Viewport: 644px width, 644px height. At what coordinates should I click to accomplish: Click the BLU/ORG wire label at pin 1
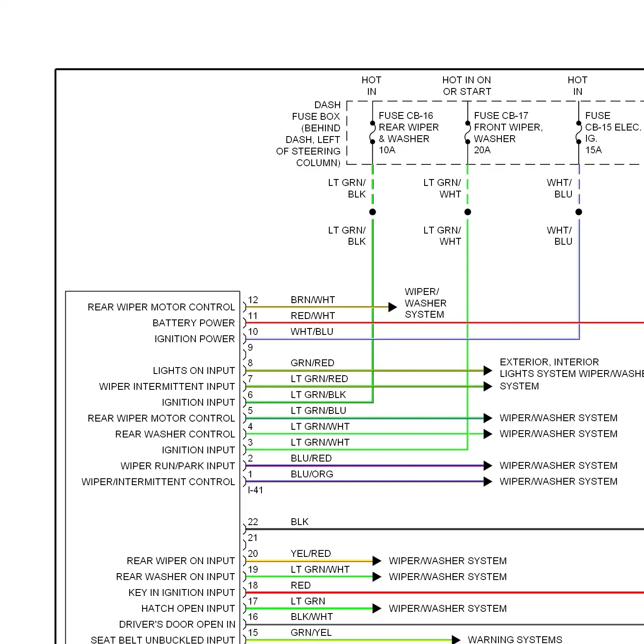coord(312,474)
